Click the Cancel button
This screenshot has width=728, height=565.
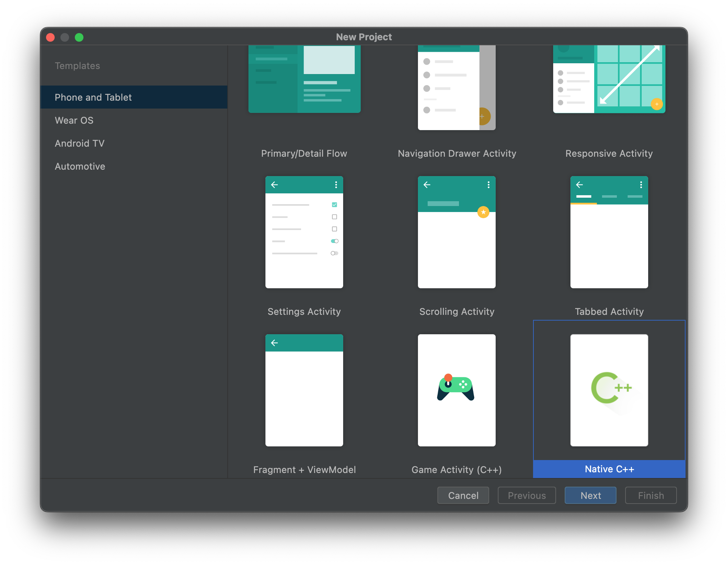tap(463, 496)
